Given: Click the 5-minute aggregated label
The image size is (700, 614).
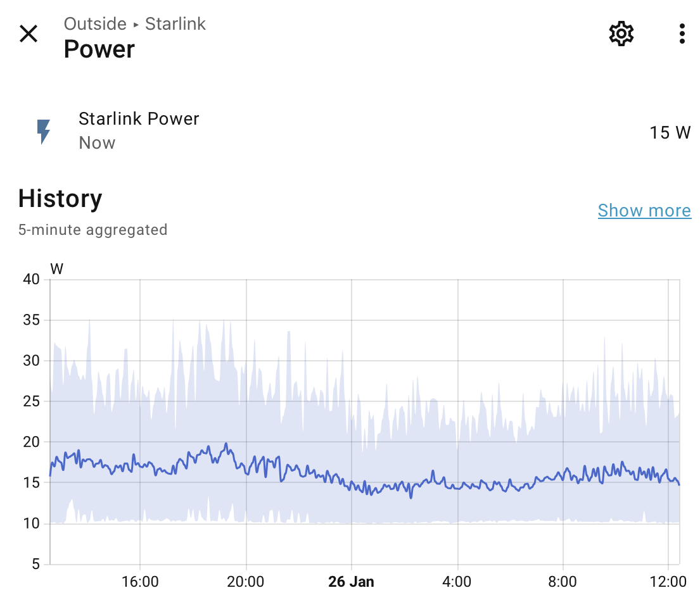Looking at the screenshot, I should 92,230.
